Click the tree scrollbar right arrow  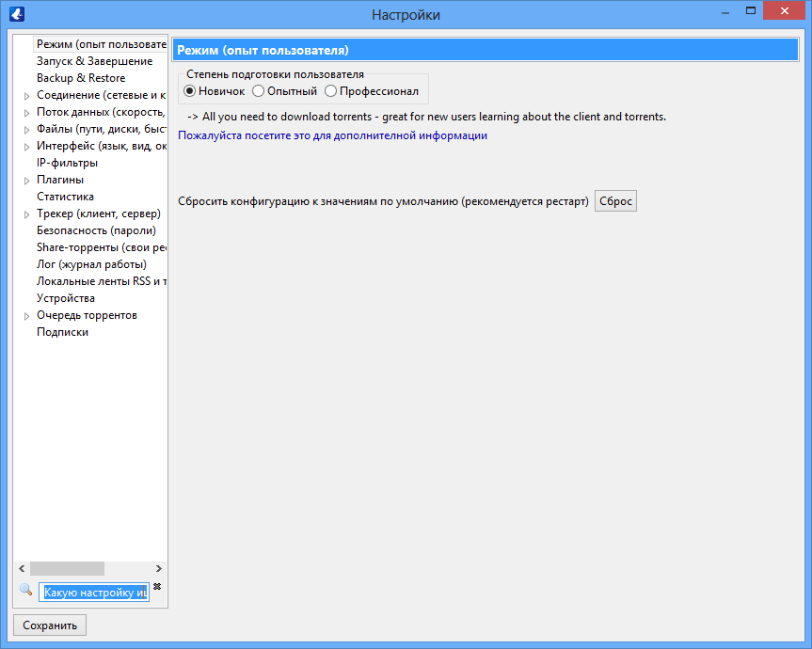tap(158, 568)
